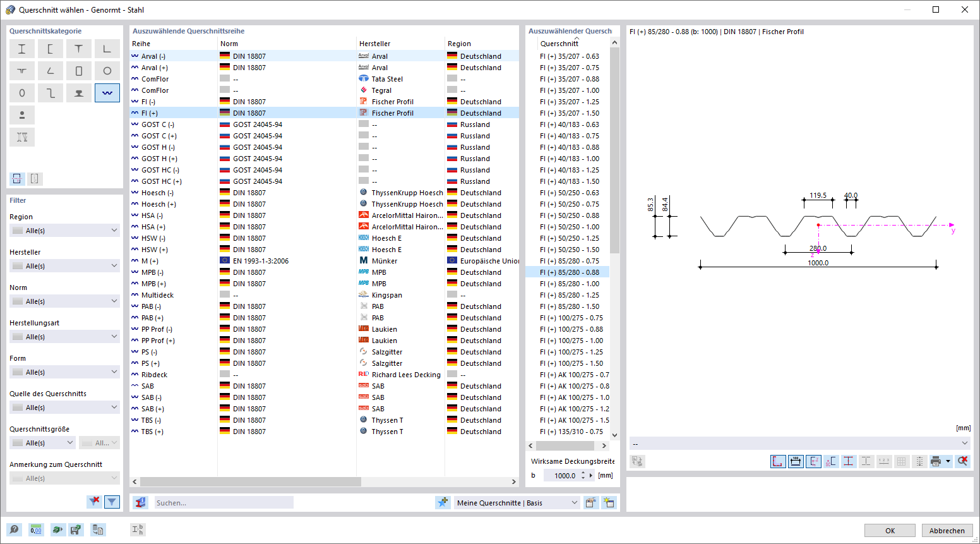Increase Deckungsbreite with the spinner up arrow
The image size is (980, 544).
pyautogui.click(x=583, y=473)
